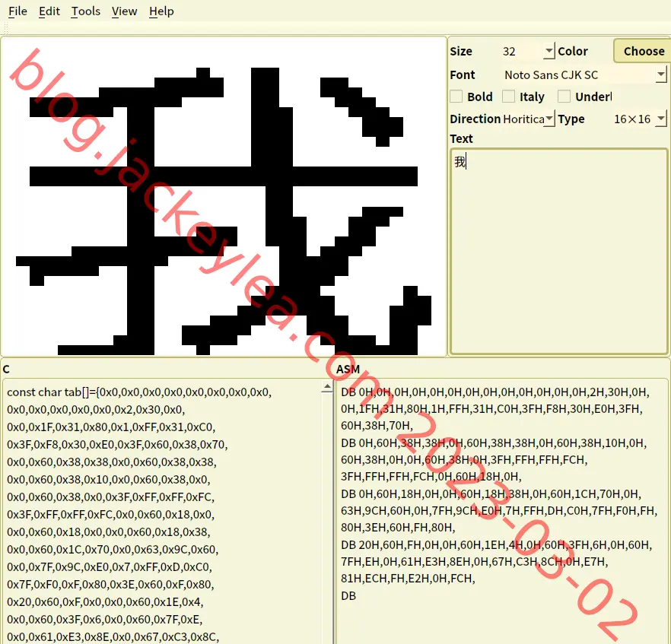Click the glyph bitmap preview canvas
The image size is (671, 644).
pyautogui.click(x=224, y=197)
